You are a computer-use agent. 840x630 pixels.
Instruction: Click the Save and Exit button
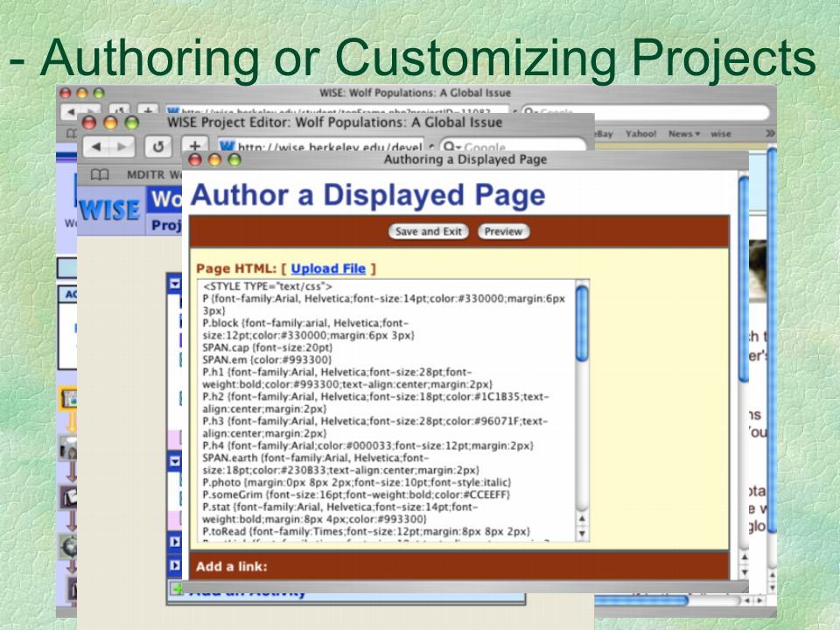coord(429,231)
